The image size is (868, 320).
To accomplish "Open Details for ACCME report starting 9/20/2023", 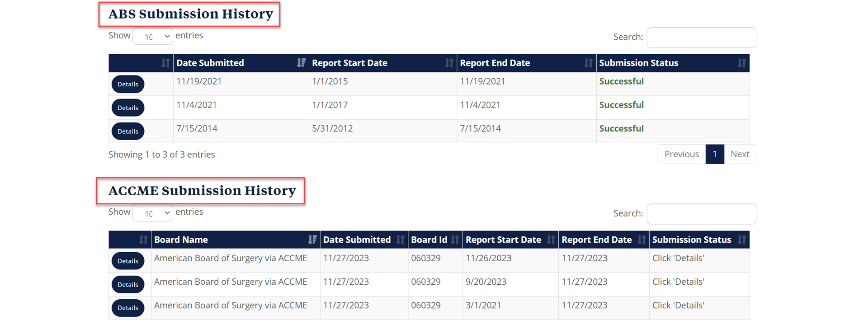I will [128, 284].
